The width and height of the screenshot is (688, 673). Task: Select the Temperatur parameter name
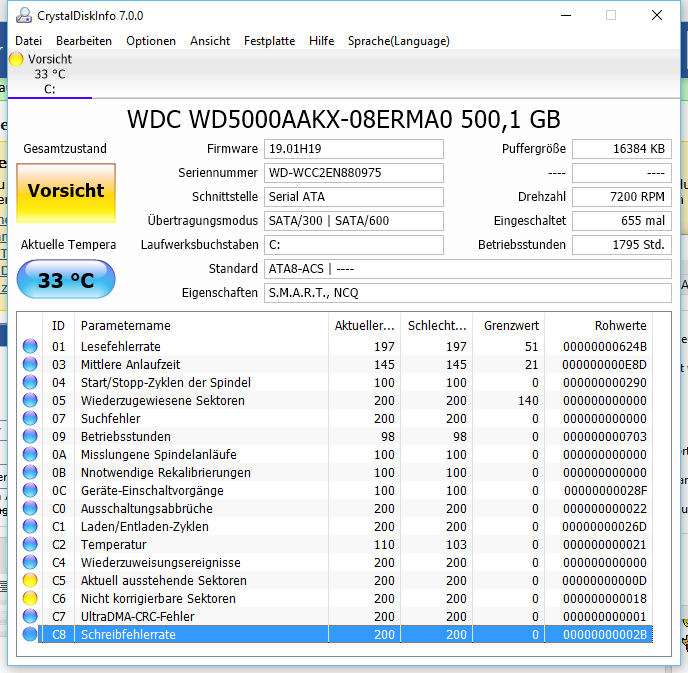(x=113, y=544)
